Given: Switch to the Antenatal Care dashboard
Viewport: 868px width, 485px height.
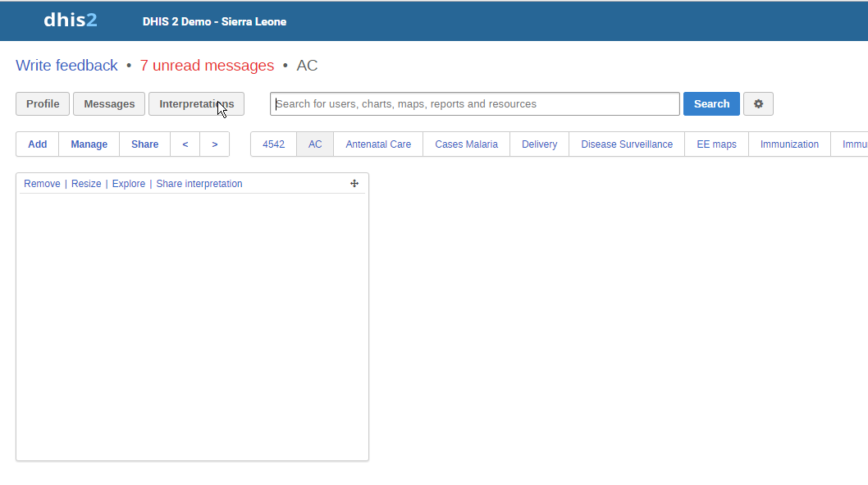Looking at the screenshot, I should (378, 144).
